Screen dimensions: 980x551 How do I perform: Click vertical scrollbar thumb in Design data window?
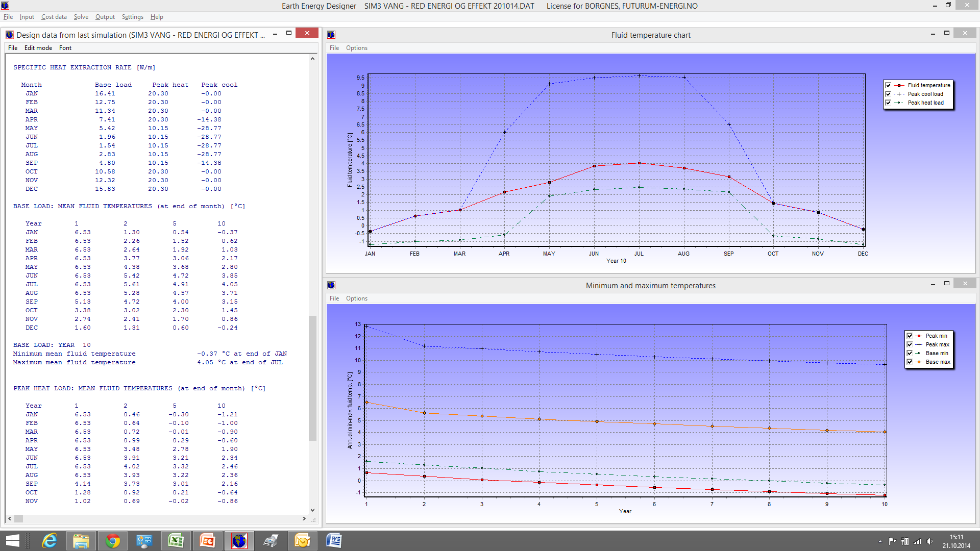(x=312, y=378)
